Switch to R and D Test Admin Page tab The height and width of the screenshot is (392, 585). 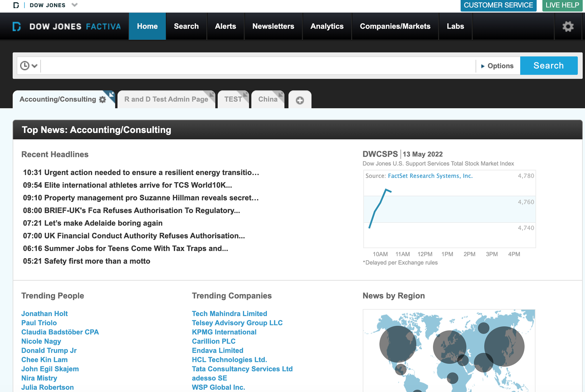[166, 99]
